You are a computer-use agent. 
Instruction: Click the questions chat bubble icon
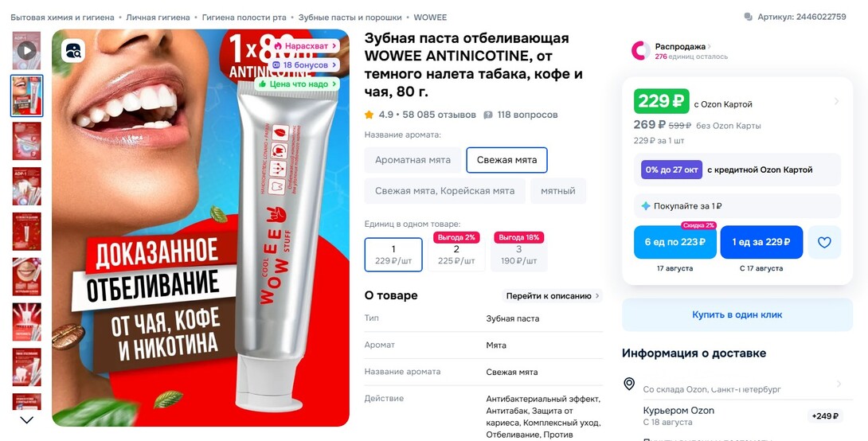click(487, 115)
